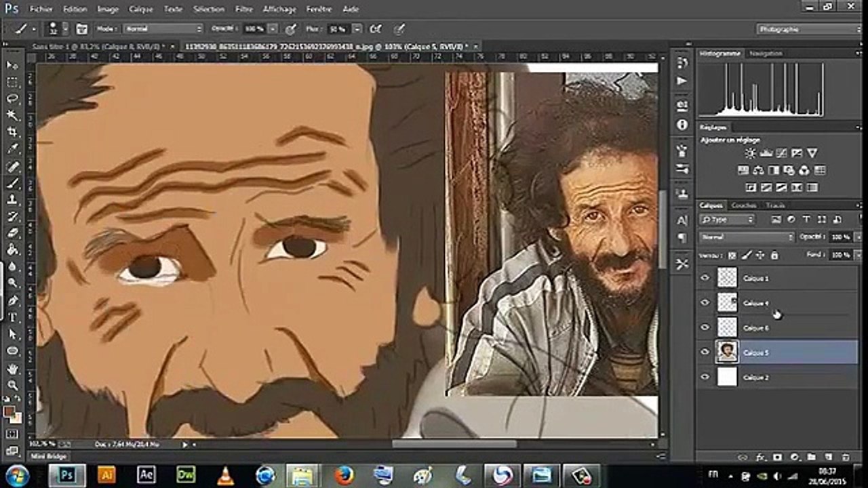Screen dimensions: 868x488
Task: Open the Fichier menu
Action: (x=41, y=9)
